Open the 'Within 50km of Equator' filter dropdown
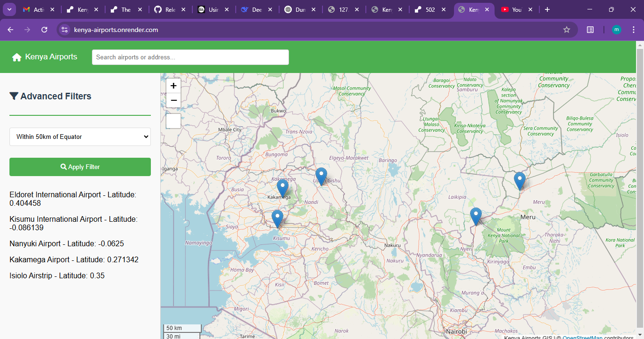644x339 pixels. [80, 137]
